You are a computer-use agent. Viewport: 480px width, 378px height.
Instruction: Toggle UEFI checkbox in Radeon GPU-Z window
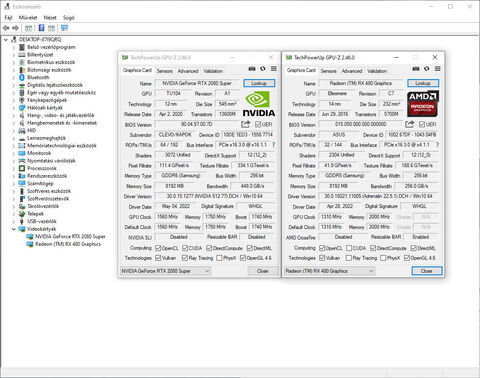click(422, 124)
